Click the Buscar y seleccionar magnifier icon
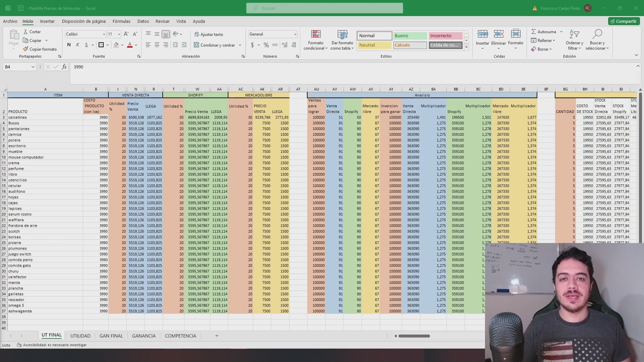644x362 pixels. (x=597, y=34)
